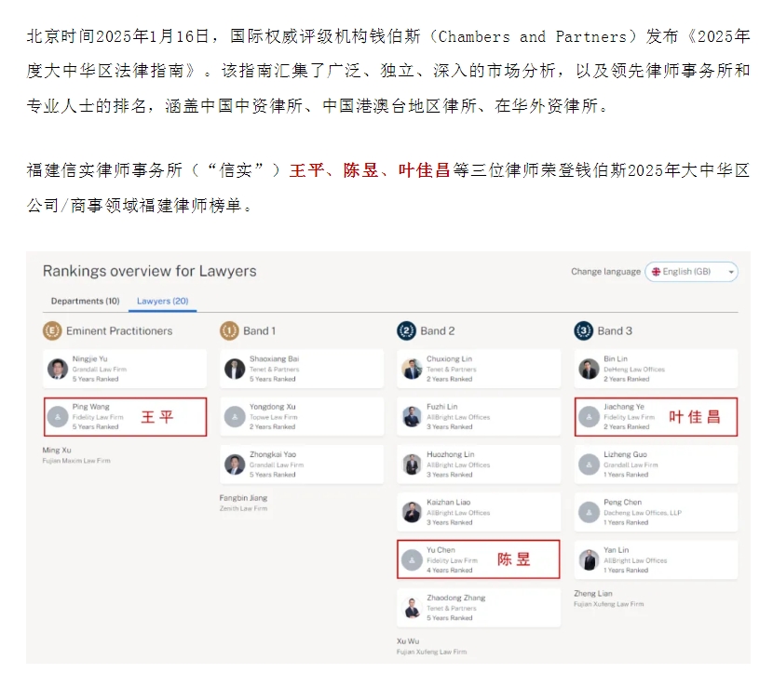The image size is (773, 700).
Task: Click Huozhong Lin's profile photo
Action: pyautogui.click(x=412, y=464)
